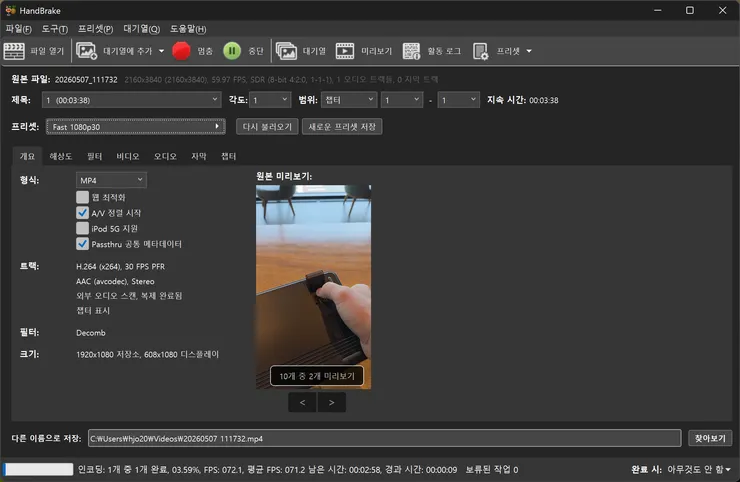Image resolution: width=740 pixels, height=482 pixels.
Task: Stop encoding with the red 멈춤 icon
Action: point(181,51)
